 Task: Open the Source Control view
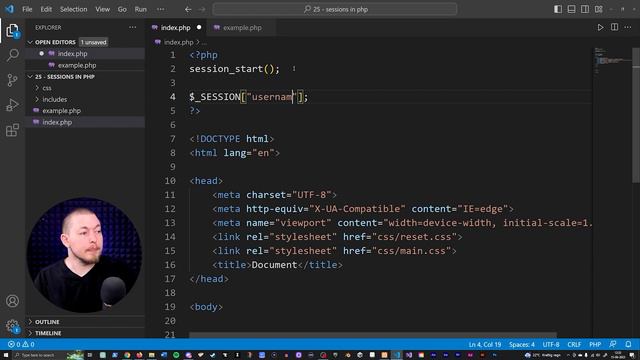12,80
